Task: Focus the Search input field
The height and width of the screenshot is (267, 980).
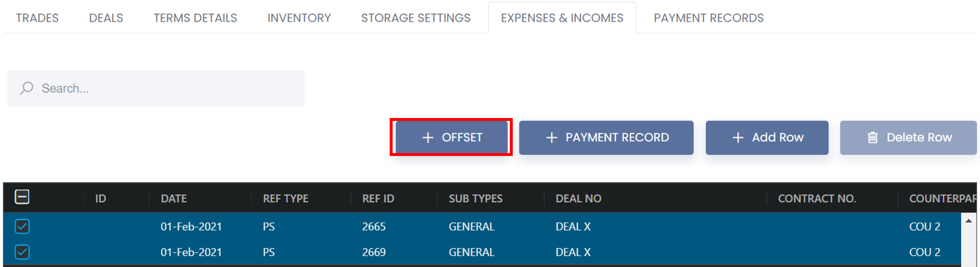Action: (x=156, y=88)
